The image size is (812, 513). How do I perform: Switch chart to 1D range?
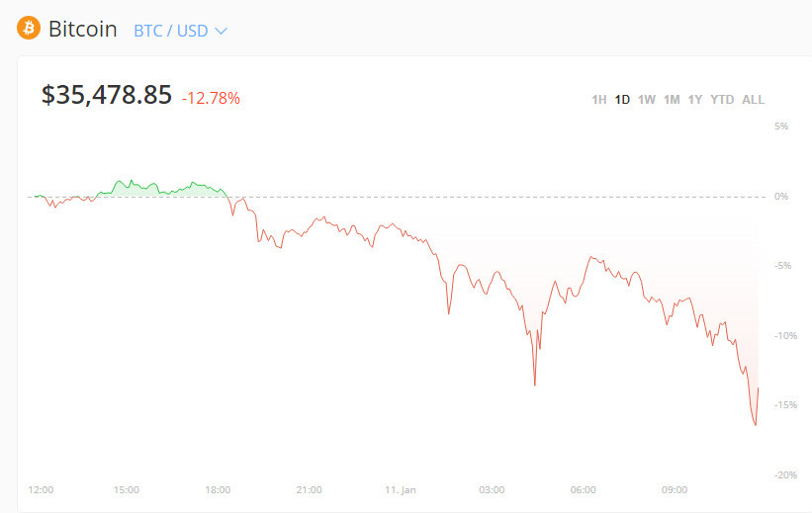[622, 100]
